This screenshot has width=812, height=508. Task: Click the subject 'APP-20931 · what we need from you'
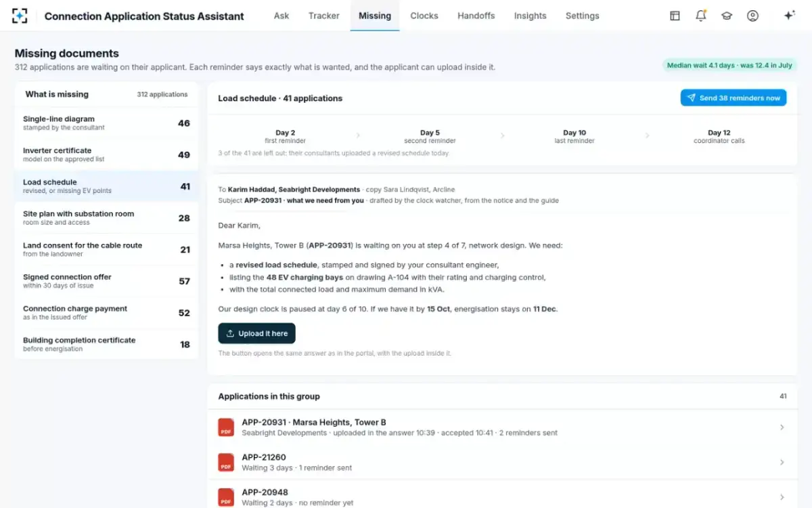point(304,200)
